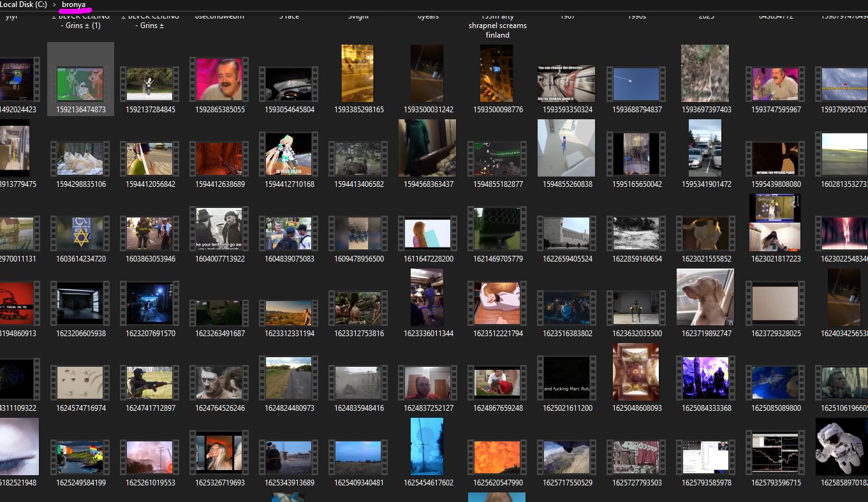Screen dimensions: 868x502
Task: Click the dog image 1623719892747
Action: (705, 297)
